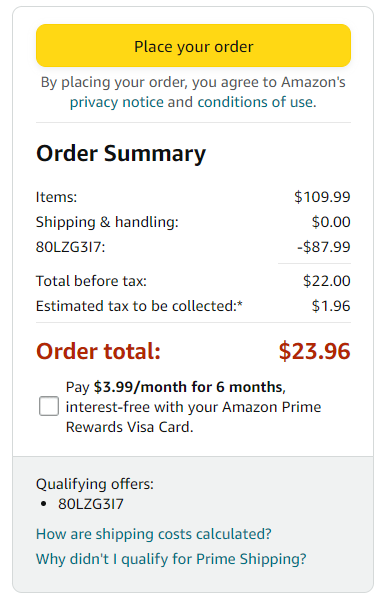Click the red Order total label
The width and height of the screenshot is (382, 600).
coord(98,351)
